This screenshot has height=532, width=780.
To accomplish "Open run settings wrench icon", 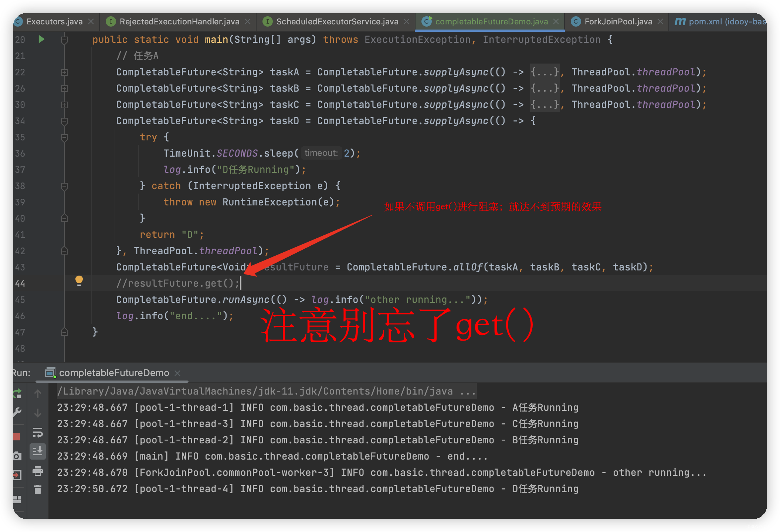I will (x=17, y=412).
